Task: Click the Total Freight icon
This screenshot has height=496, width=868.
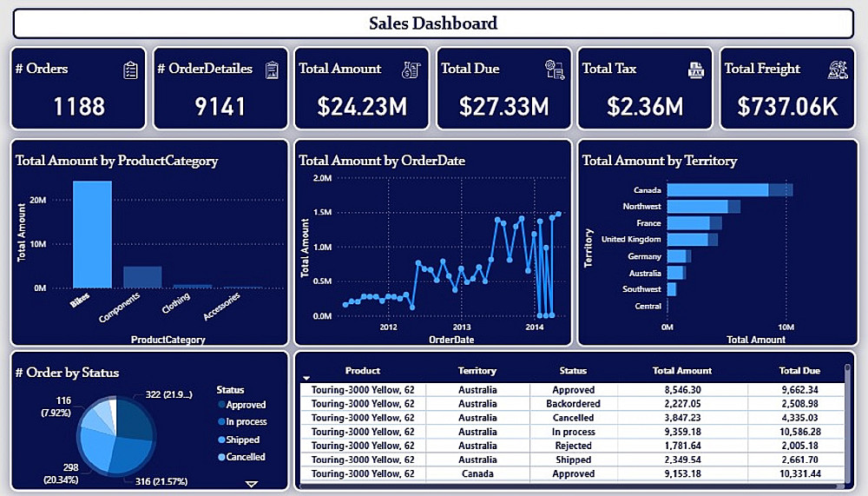Action: (838, 69)
